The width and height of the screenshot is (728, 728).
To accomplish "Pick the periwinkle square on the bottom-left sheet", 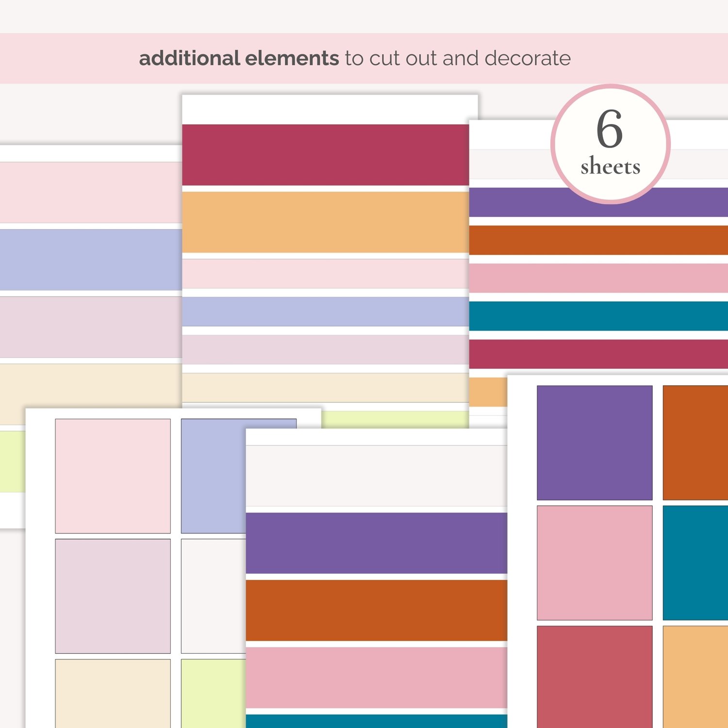I will pos(214,476).
